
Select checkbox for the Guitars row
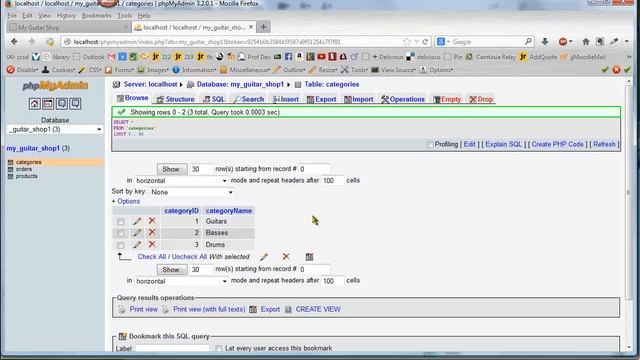[x=120, y=222]
